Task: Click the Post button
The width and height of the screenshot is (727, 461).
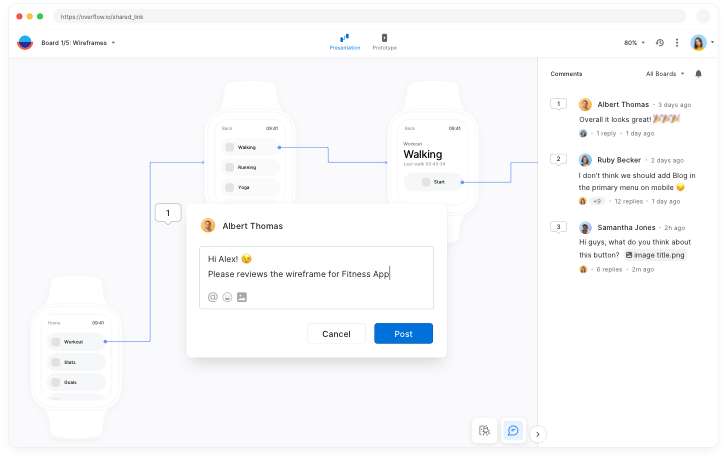Action: pyautogui.click(x=403, y=334)
